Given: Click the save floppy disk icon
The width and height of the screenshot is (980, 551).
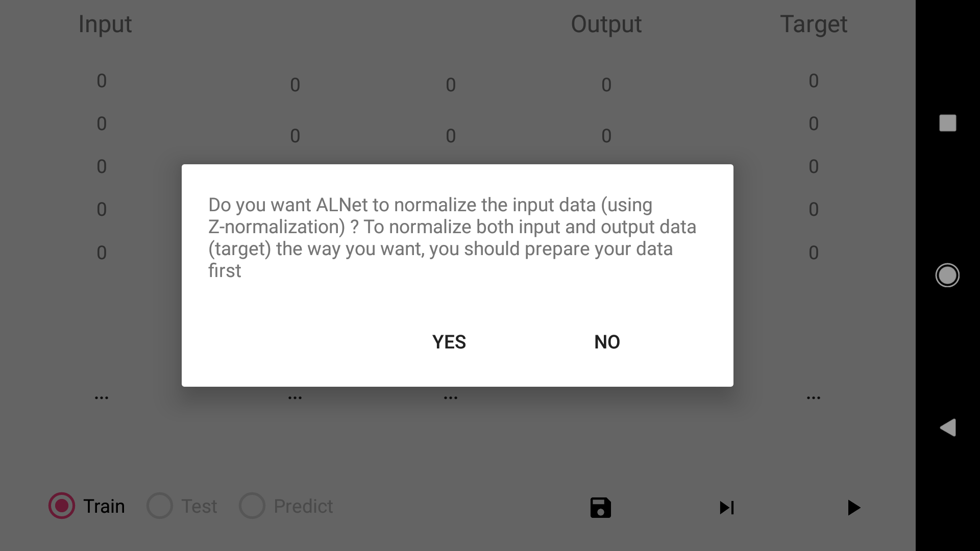Looking at the screenshot, I should (x=600, y=508).
